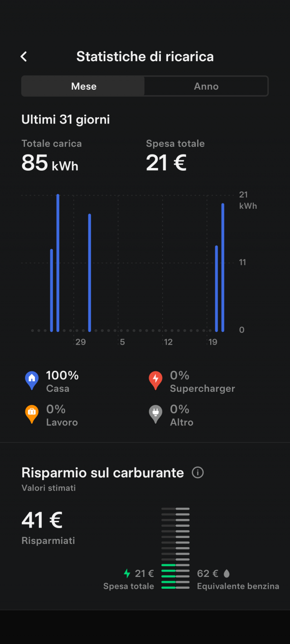Screen dimensions: 290x644
Task: Tap the orange Lavoro briefcase pin icon
Action: [x=31, y=414]
